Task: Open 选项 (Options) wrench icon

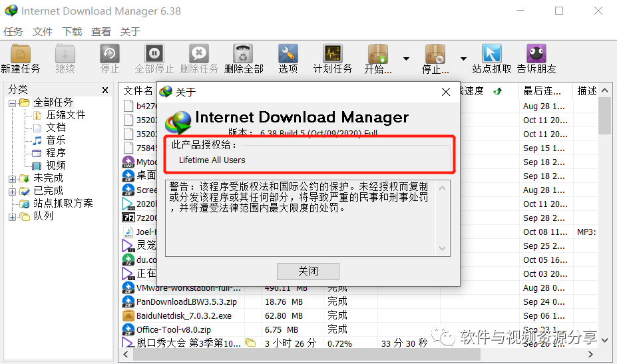Action: pos(288,55)
